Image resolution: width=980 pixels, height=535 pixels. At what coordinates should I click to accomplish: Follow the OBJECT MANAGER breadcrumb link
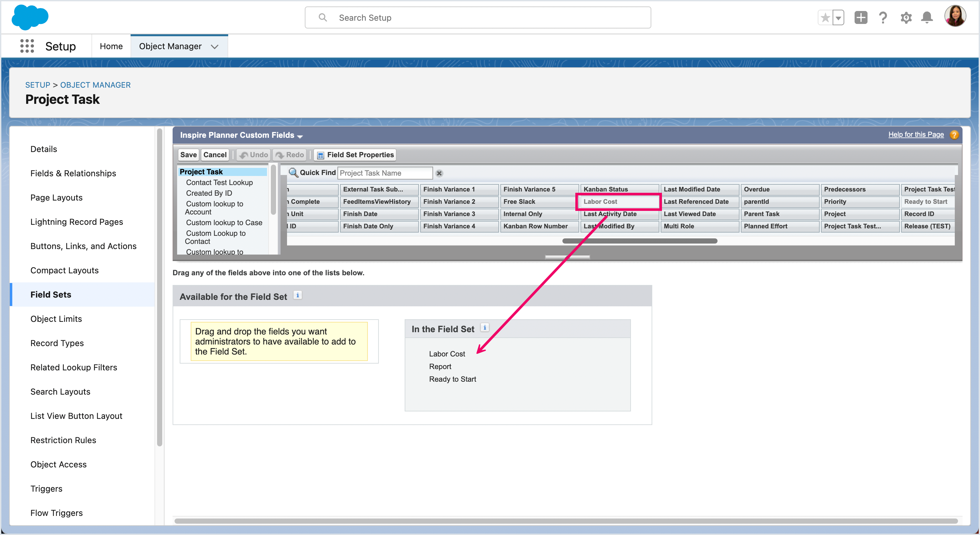(95, 85)
